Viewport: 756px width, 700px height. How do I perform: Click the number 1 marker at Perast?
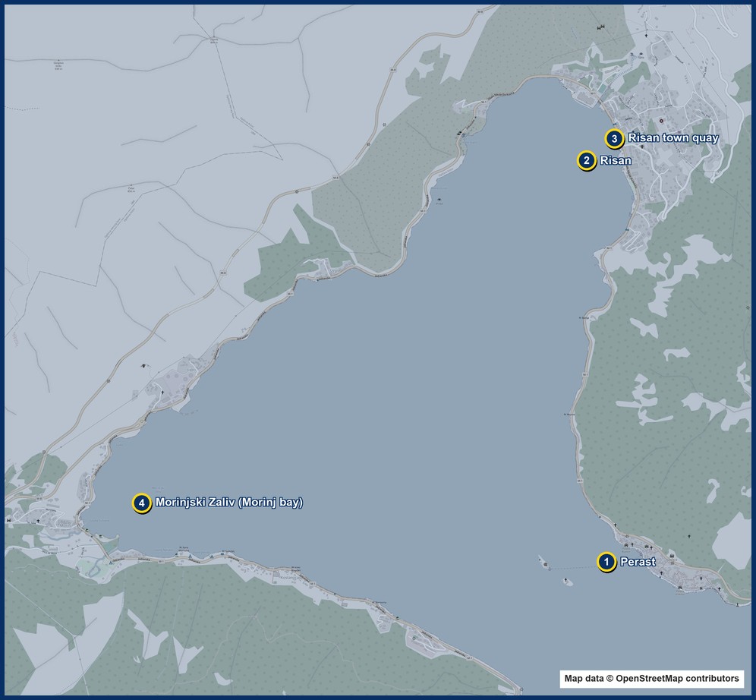[606, 562]
